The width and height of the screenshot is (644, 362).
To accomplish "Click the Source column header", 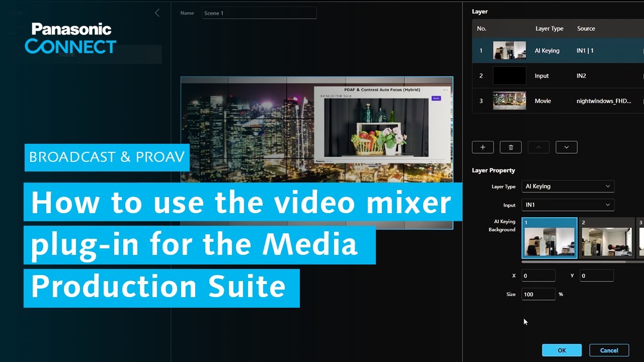I will [586, 29].
